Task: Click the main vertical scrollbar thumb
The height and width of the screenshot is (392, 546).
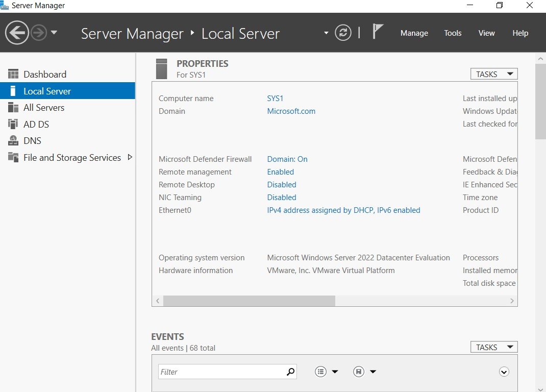Action: (540, 102)
